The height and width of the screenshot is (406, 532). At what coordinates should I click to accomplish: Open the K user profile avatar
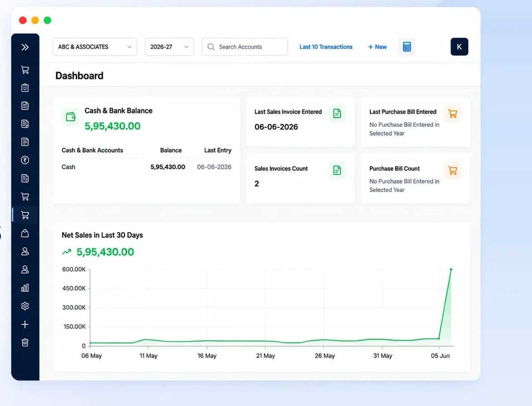point(459,47)
